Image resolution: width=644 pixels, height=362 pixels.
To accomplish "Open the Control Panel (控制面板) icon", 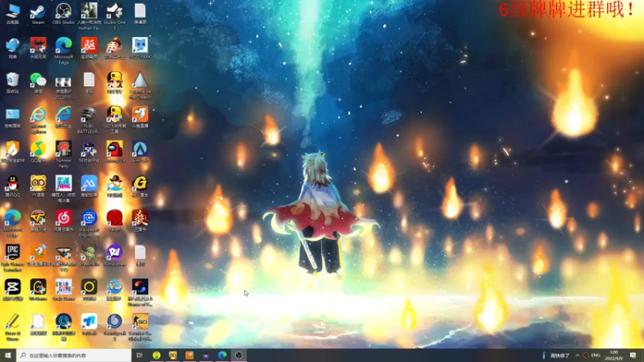I will click(x=12, y=117).
